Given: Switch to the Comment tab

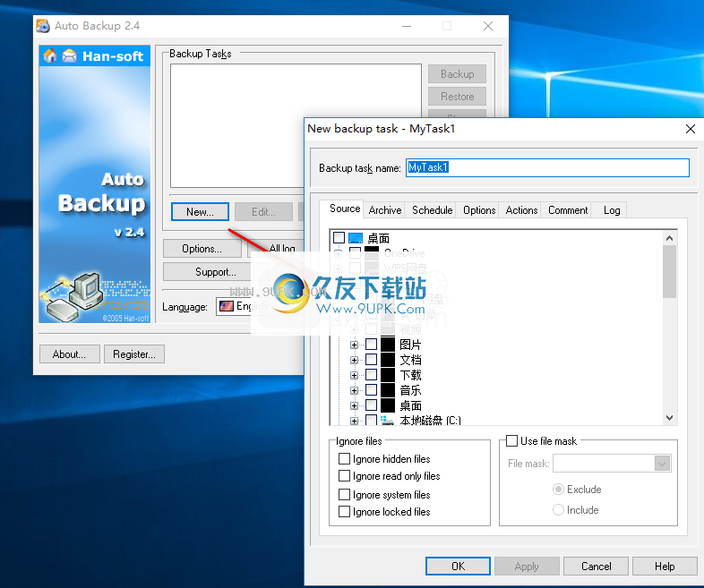Looking at the screenshot, I should pos(568,210).
